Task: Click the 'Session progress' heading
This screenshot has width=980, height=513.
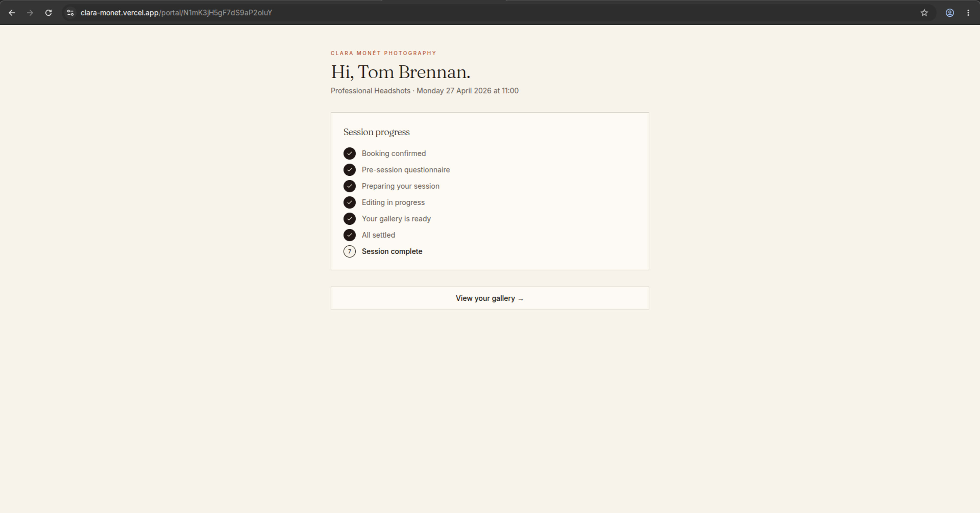Action: point(377,132)
